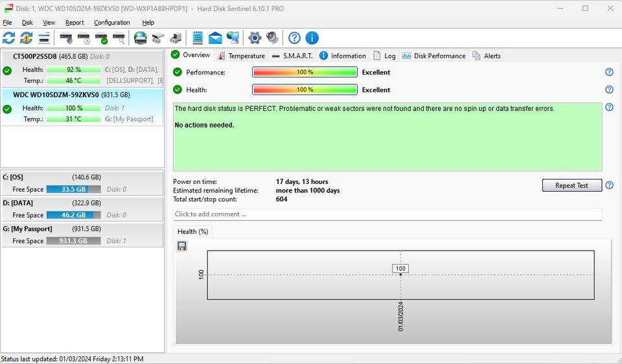
Task: Switch to the Overview tab
Action: [191, 55]
